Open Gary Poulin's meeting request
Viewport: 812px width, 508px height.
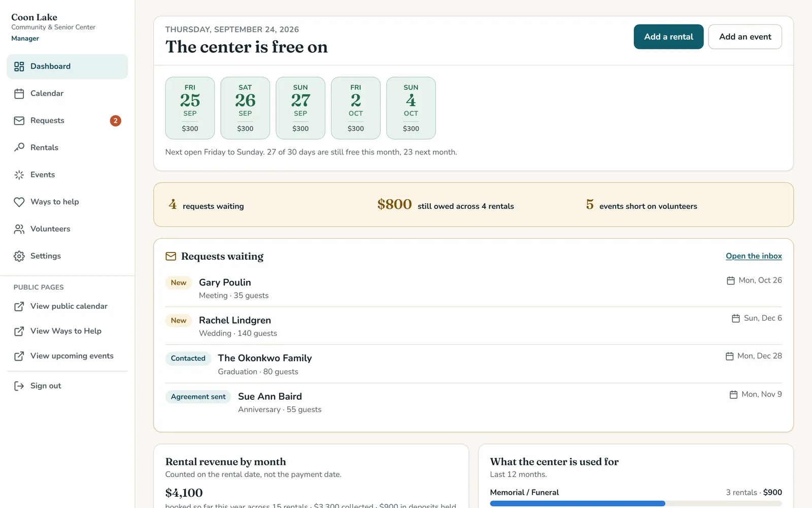473,288
